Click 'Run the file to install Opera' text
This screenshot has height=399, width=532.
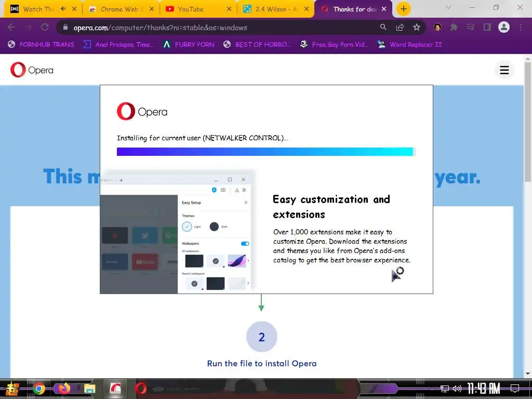(x=262, y=363)
